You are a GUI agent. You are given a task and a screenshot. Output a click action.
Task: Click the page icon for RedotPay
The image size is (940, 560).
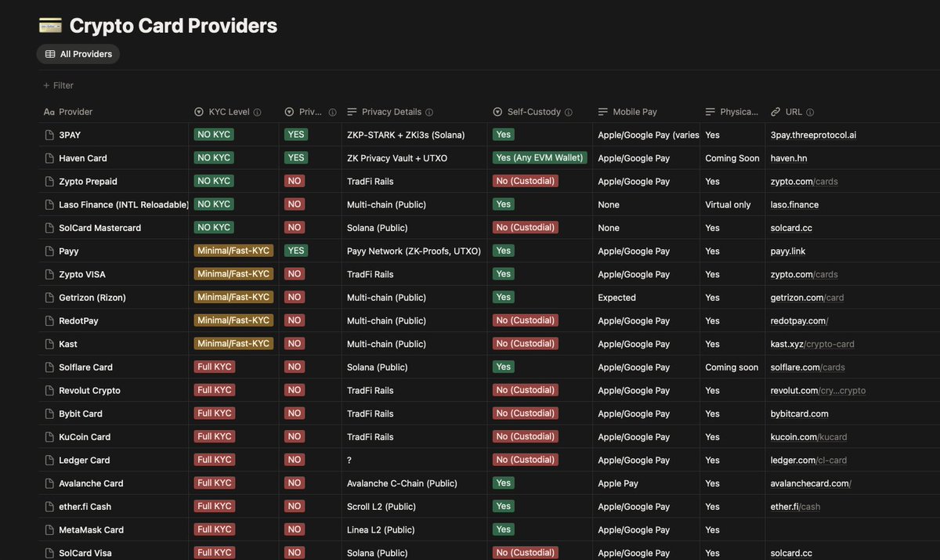point(49,320)
